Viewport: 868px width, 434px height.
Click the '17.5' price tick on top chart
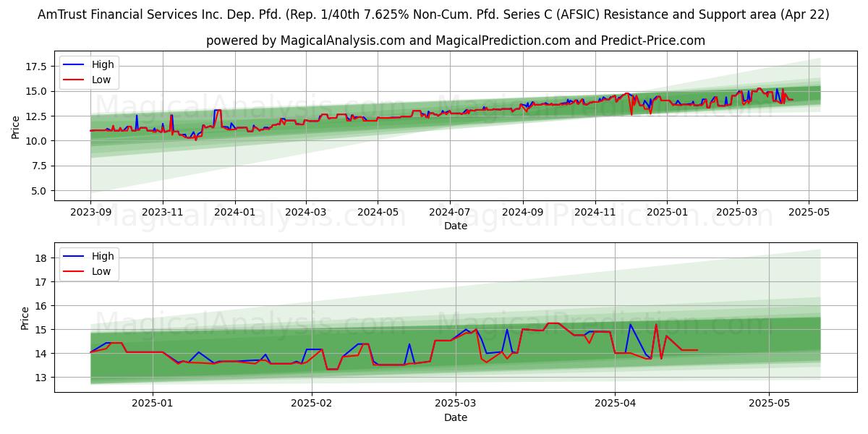click(x=38, y=67)
